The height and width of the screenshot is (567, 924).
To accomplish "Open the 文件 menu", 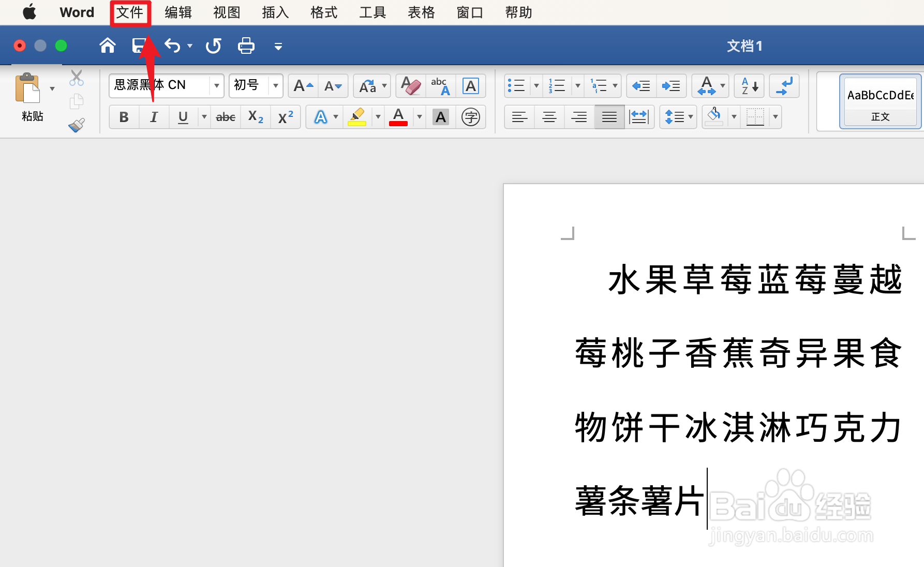I will coord(130,12).
